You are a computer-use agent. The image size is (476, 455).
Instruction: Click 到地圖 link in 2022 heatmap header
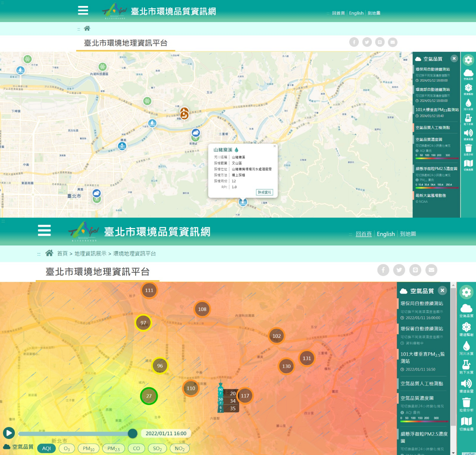[x=408, y=234]
